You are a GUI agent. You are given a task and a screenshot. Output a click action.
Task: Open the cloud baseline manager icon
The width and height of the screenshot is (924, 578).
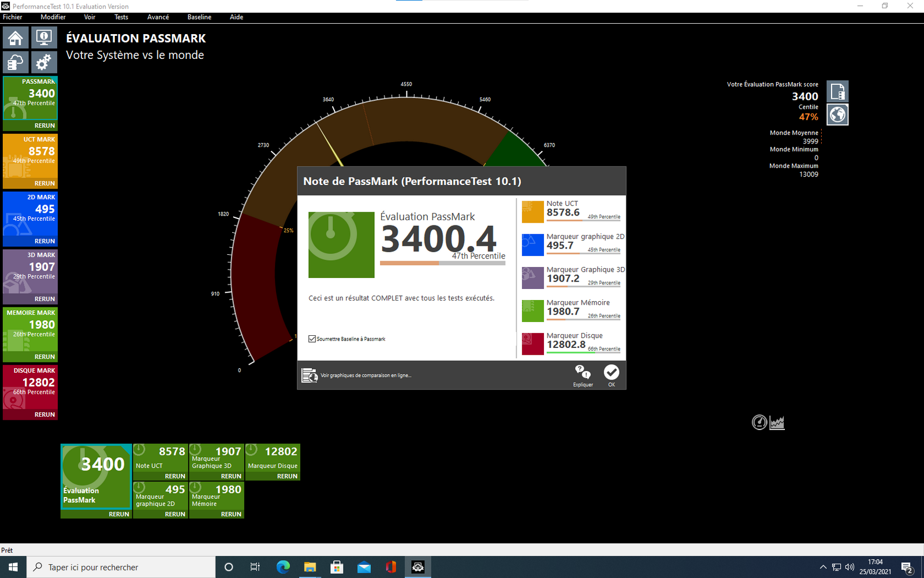tap(16, 62)
